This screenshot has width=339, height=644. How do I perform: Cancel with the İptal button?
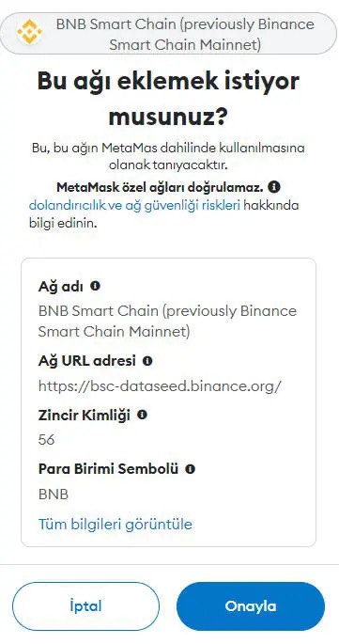[85, 605]
